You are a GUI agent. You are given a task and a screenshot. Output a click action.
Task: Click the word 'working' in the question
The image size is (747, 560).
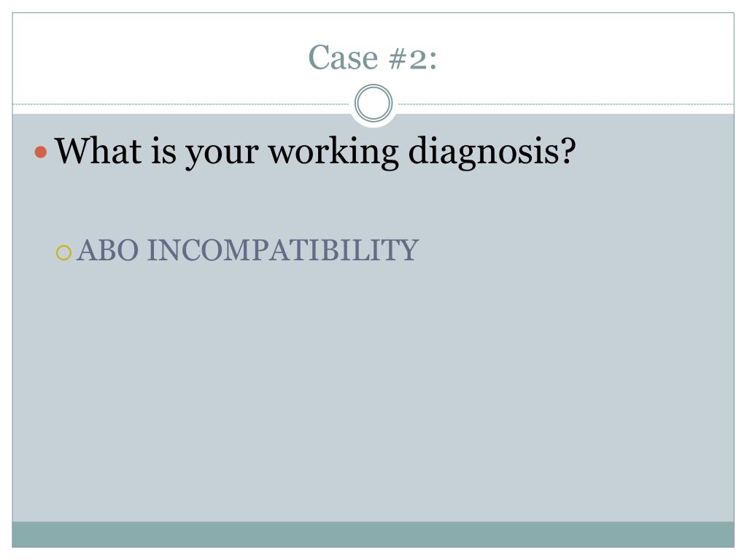click(333, 152)
